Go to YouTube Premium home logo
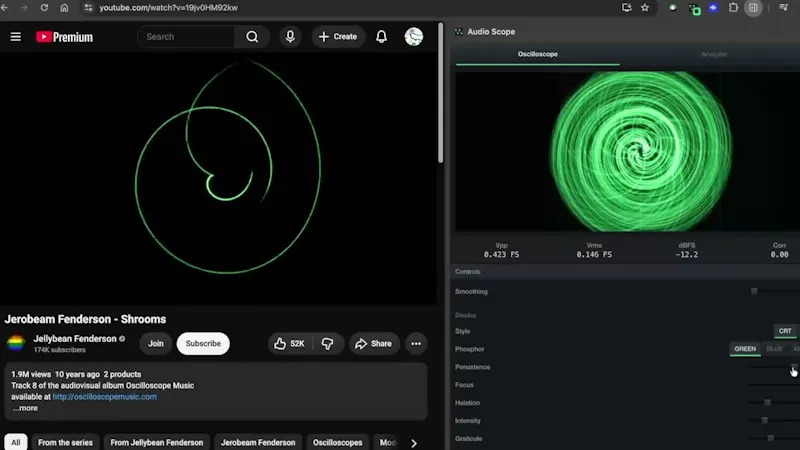 [64, 37]
